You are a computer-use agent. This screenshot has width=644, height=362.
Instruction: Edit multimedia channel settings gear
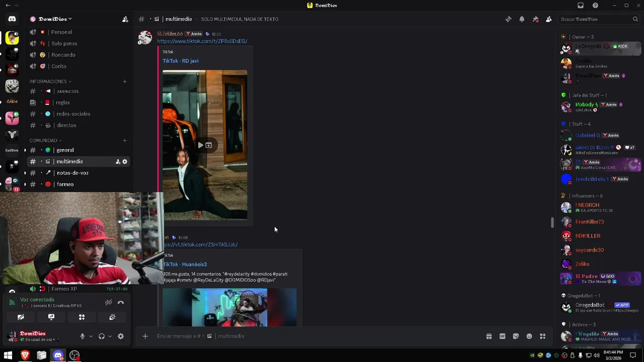pos(125,162)
